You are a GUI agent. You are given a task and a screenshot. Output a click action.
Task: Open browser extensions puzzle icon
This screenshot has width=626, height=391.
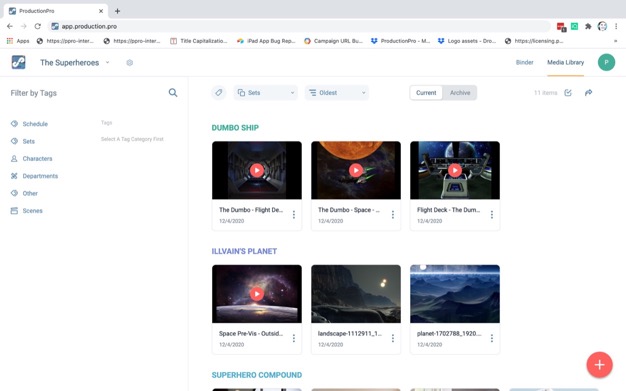pyautogui.click(x=588, y=26)
